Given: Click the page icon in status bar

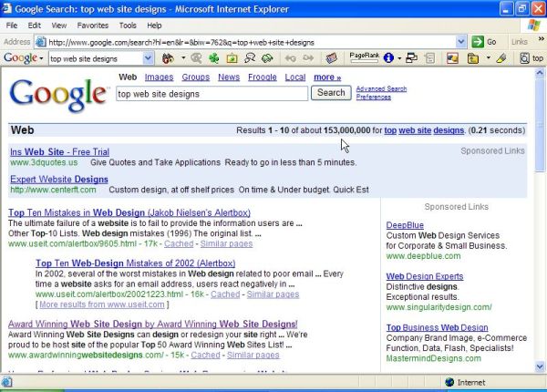Looking at the screenshot, I should point(7,382).
